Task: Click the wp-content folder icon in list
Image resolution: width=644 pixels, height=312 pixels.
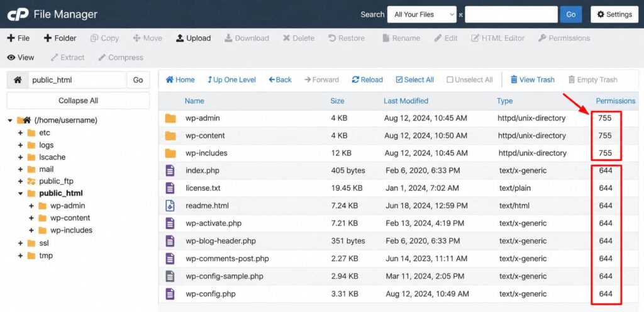Action: pos(170,136)
